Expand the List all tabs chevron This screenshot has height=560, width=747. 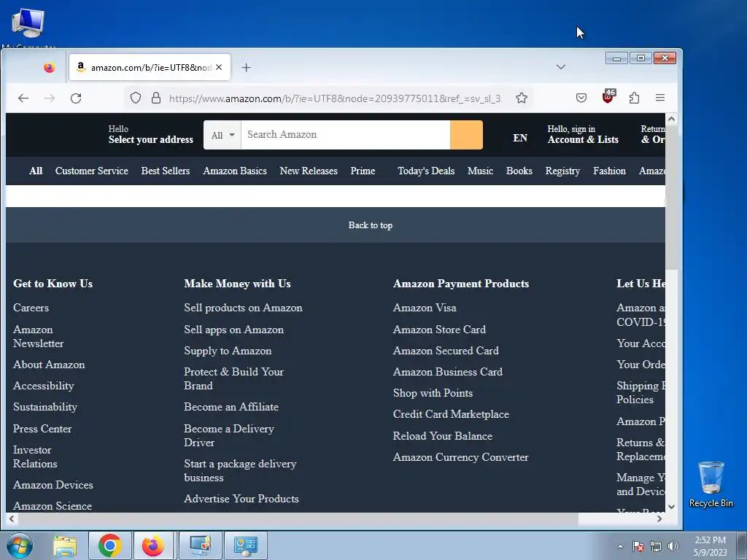point(561,66)
